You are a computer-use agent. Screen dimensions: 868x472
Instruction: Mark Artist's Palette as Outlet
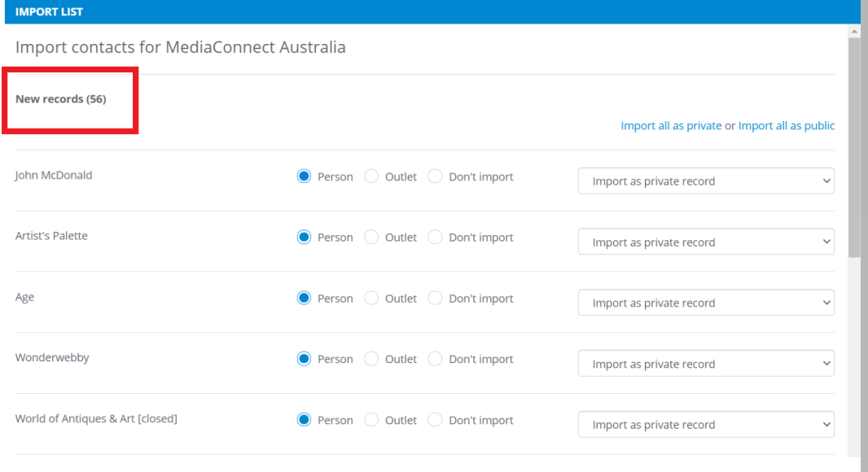point(371,238)
